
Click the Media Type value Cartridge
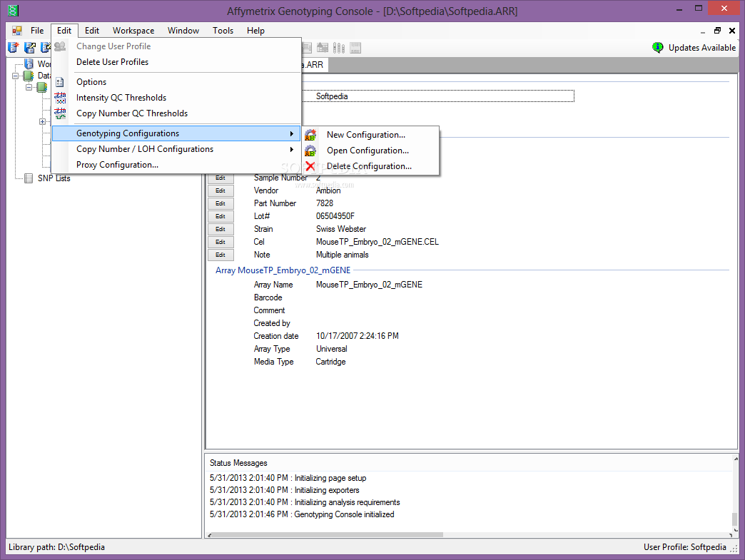[330, 362]
